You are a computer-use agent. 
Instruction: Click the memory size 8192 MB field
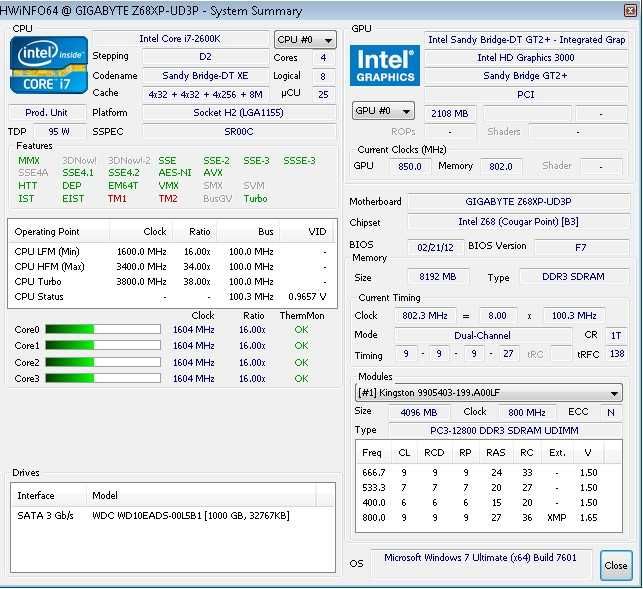tap(438, 277)
